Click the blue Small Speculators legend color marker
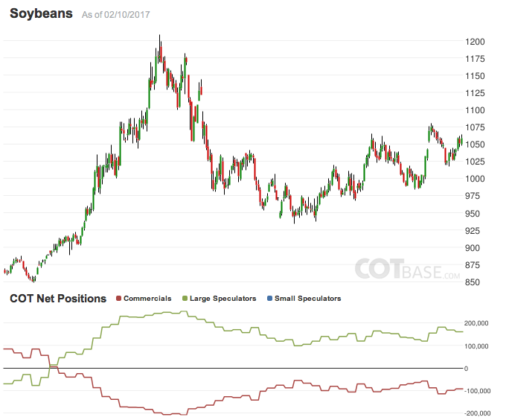The image size is (509, 420). click(x=270, y=298)
